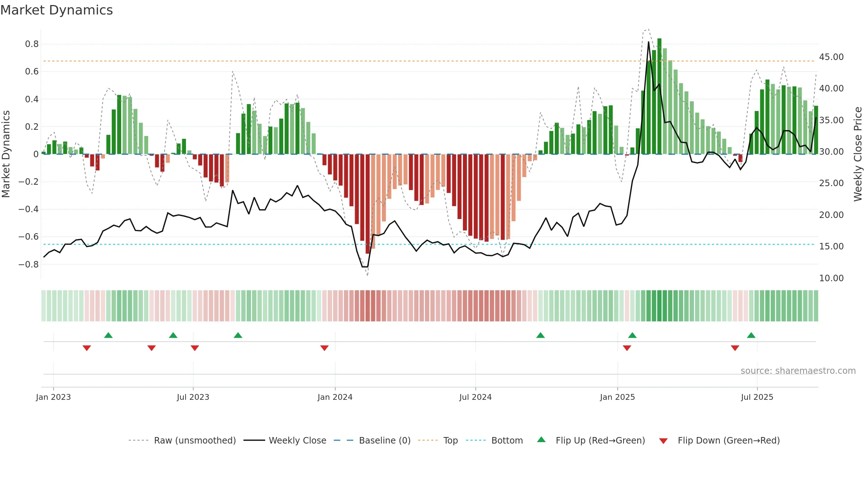
Task: Click the flip-down marker just after Jul 2023
Action: click(x=195, y=348)
